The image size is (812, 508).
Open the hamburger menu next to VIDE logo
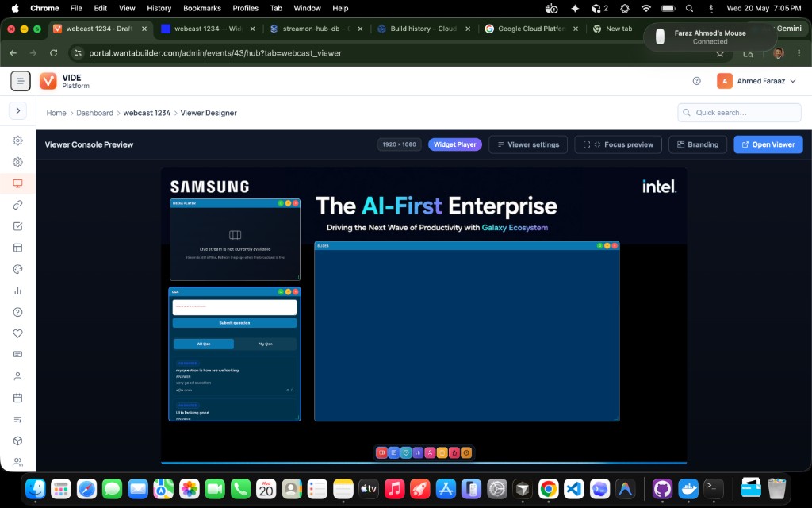coord(20,81)
